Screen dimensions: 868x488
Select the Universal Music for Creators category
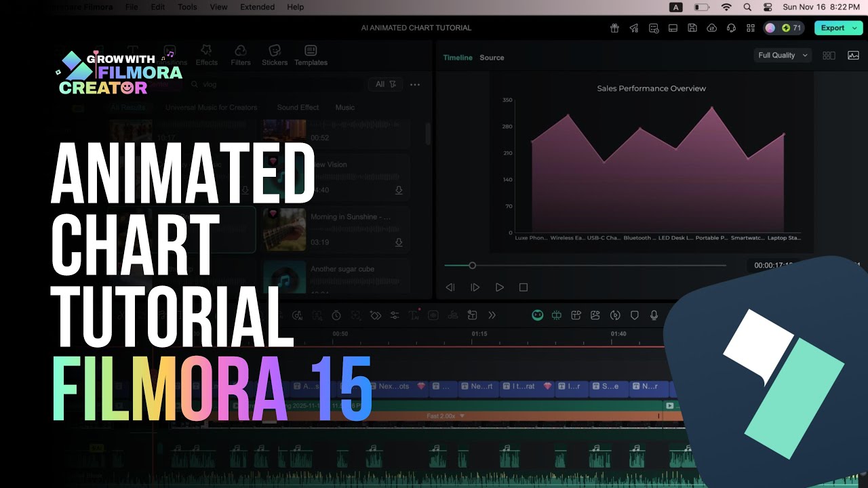212,108
